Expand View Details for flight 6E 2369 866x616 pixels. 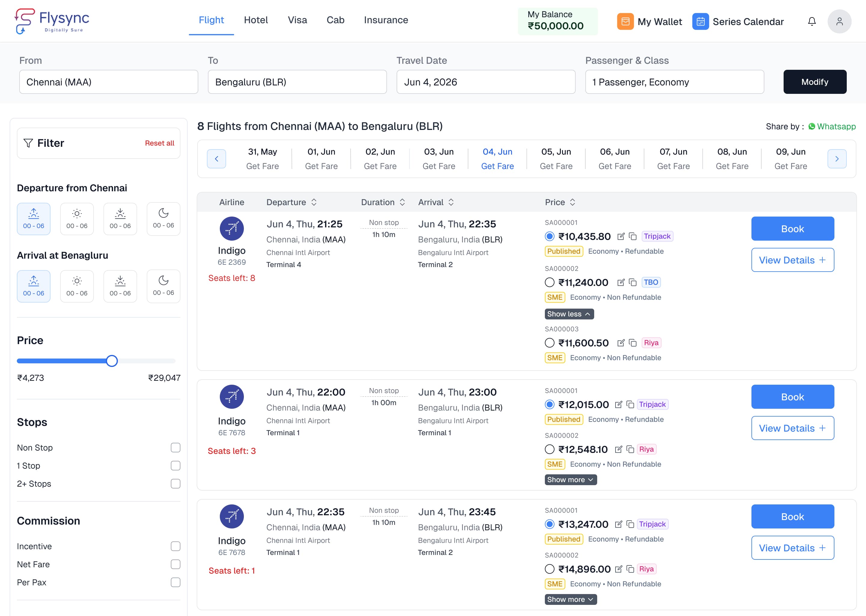tap(792, 260)
